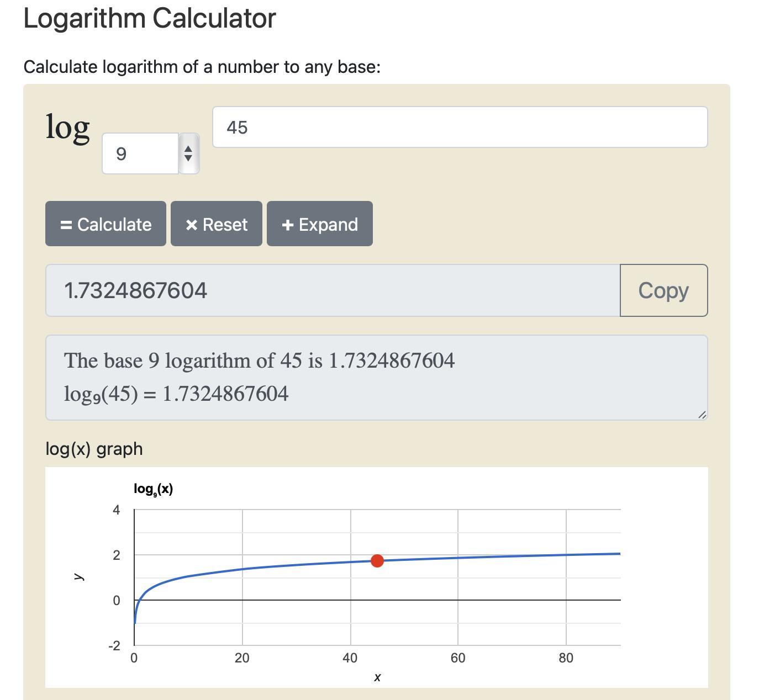Screen dimensions: 759x700
Task: Click the text area resize handle
Action: pyautogui.click(x=702, y=415)
